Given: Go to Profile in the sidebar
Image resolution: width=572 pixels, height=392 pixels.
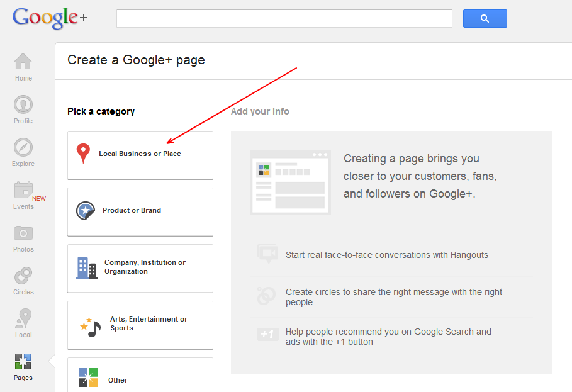Looking at the screenshot, I should click(23, 109).
